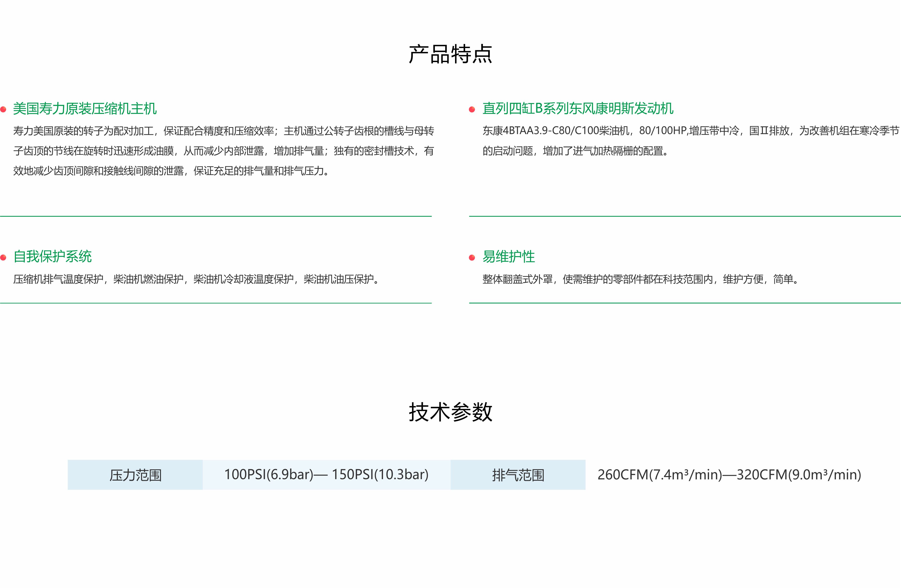The image size is (901, 588).
Task: Click the 产品特点 section title
Action: [450, 54]
